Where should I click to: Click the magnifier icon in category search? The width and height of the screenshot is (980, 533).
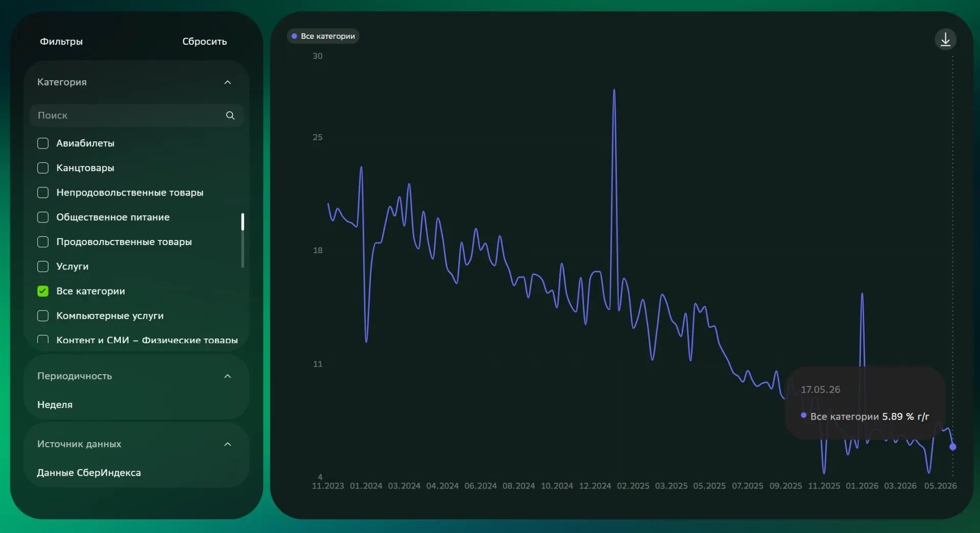click(x=230, y=115)
